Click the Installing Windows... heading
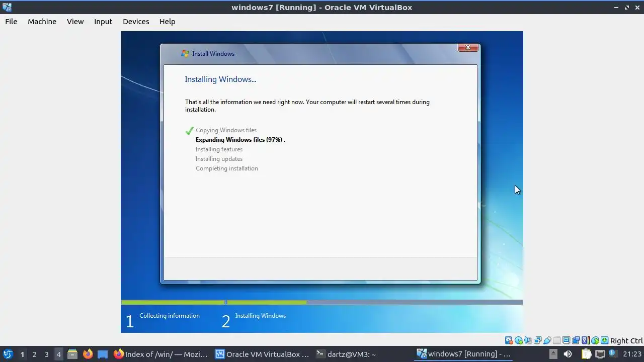Image resolution: width=644 pixels, height=362 pixels. [x=220, y=79]
